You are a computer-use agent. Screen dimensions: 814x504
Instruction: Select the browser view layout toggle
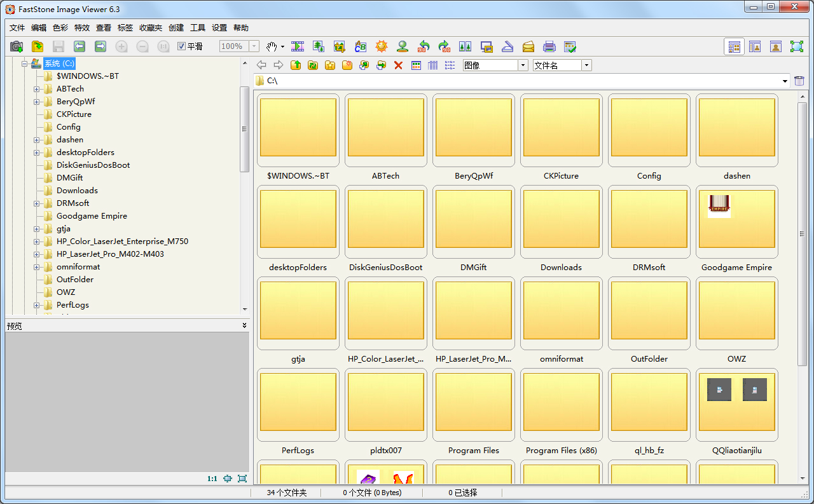coord(735,46)
